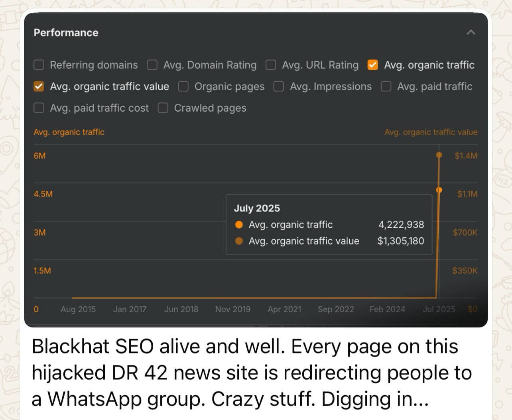Image resolution: width=512 pixels, height=420 pixels.
Task: Click the Sep 2022 axis label
Action: point(336,309)
